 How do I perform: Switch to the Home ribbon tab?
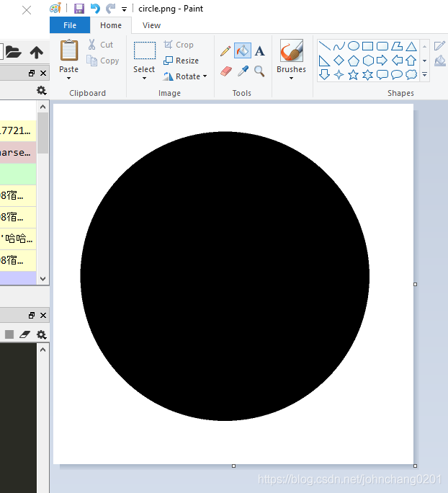coord(111,25)
